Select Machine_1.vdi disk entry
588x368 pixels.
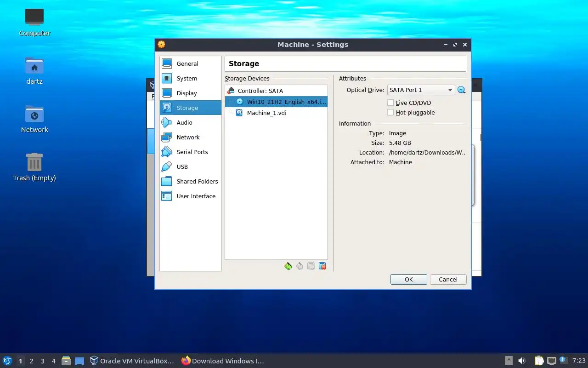coord(276,113)
